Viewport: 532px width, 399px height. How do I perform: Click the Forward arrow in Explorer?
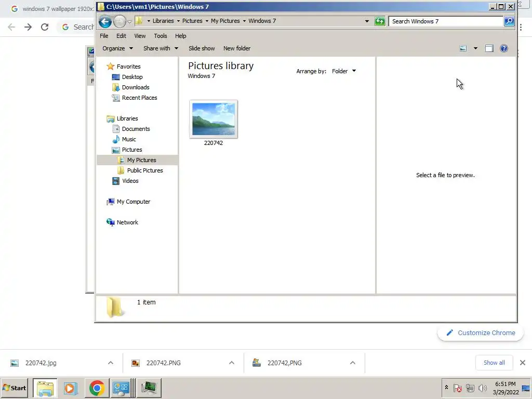click(x=119, y=21)
